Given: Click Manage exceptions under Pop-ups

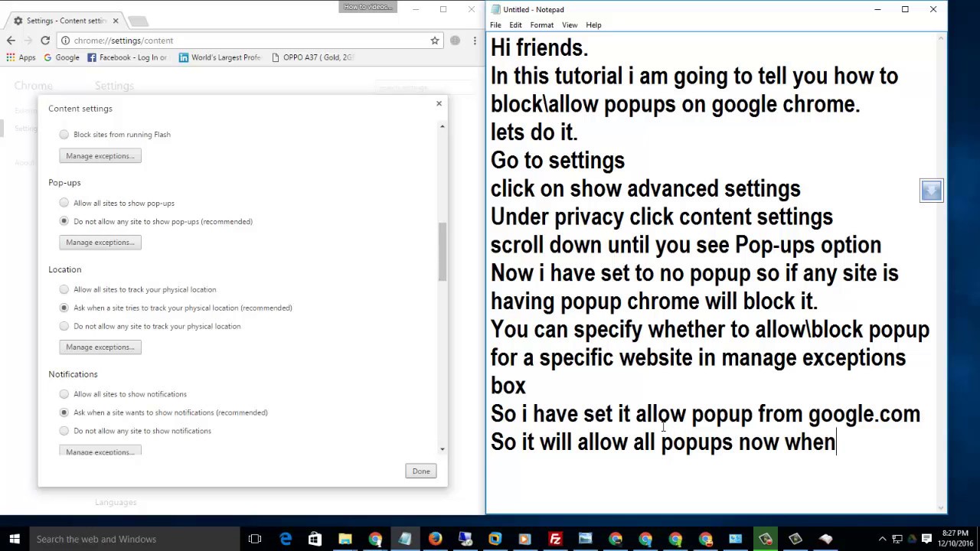Looking at the screenshot, I should (100, 243).
